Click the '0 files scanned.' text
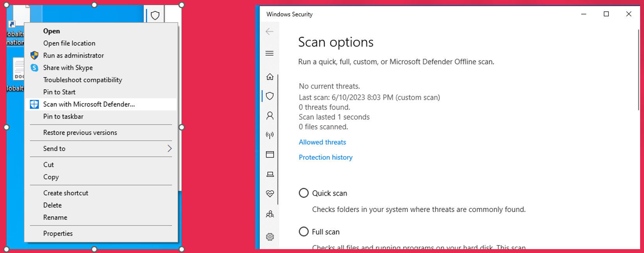644x253 pixels. (x=323, y=127)
